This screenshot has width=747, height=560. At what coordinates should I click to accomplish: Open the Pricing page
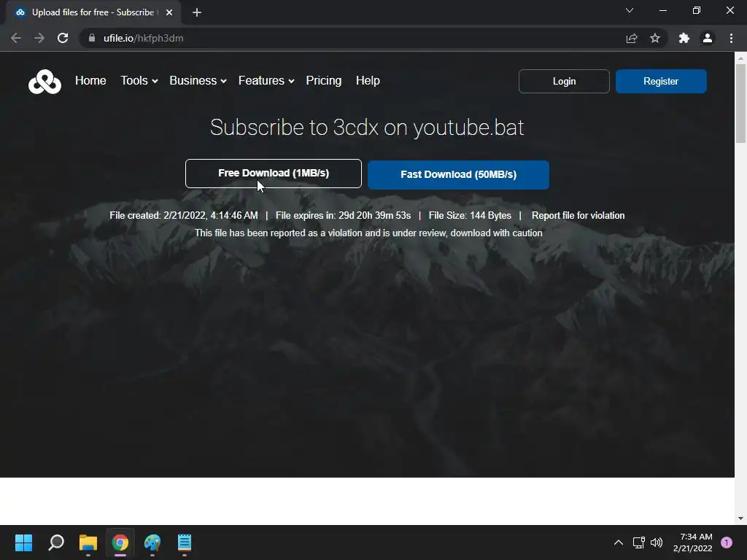click(323, 80)
